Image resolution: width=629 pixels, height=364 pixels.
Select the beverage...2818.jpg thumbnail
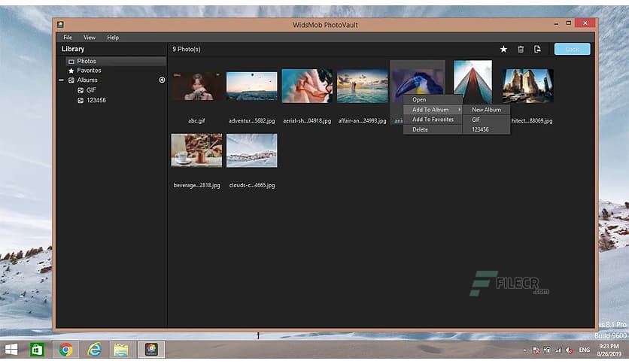[x=196, y=150]
